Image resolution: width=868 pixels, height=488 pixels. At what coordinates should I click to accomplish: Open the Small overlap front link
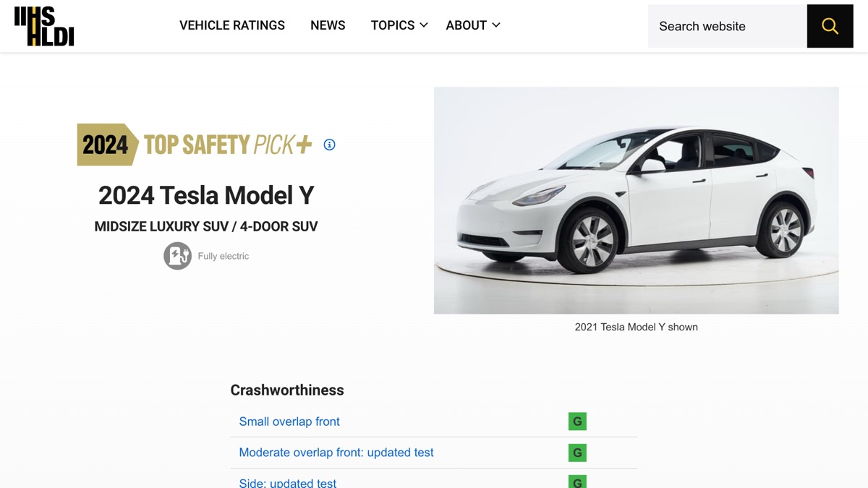coord(289,421)
